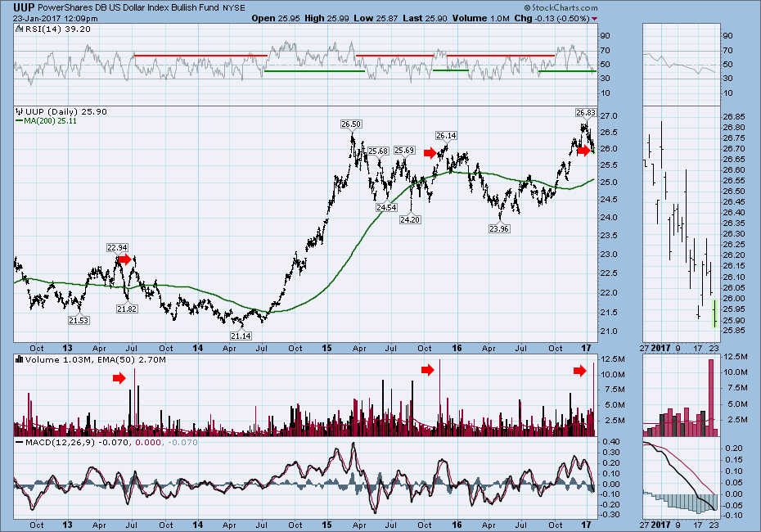The image size is (761, 532).
Task: Click the 27.0 tick on main price axis
Action: [610, 116]
